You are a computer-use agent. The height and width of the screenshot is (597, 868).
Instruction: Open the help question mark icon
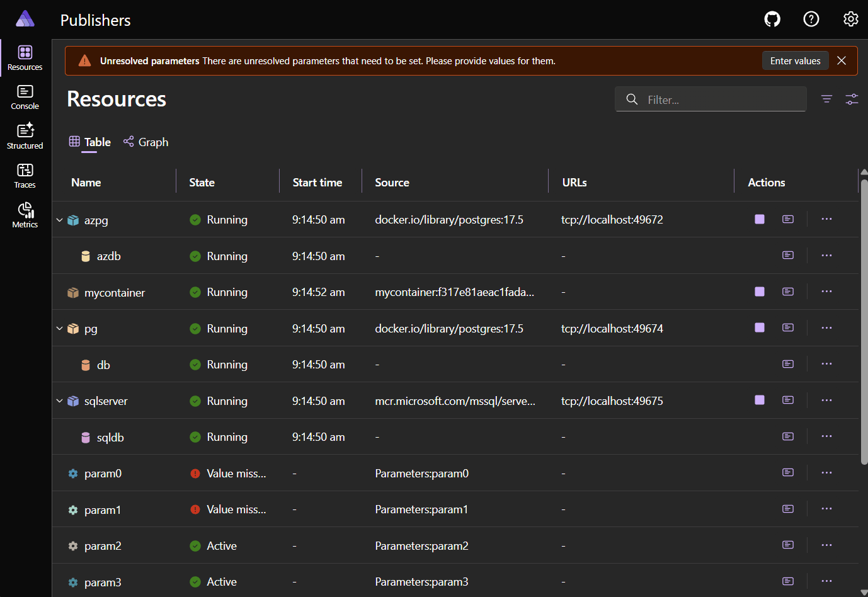pos(811,19)
